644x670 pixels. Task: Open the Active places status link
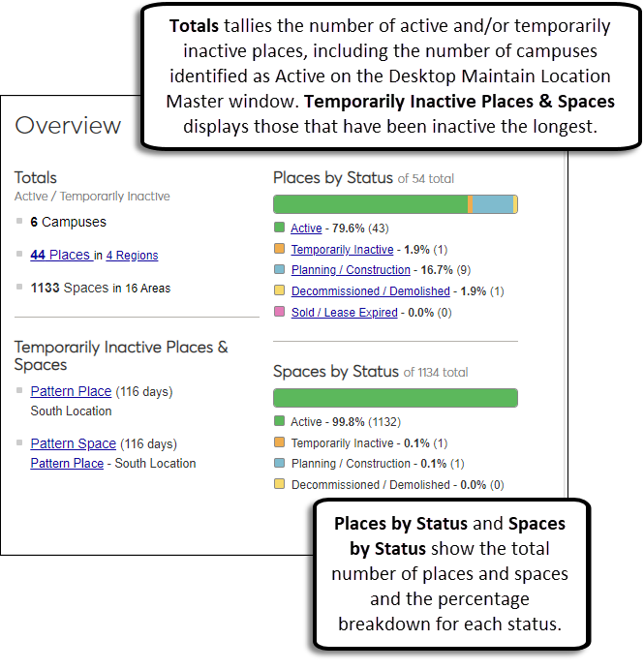(306, 228)
